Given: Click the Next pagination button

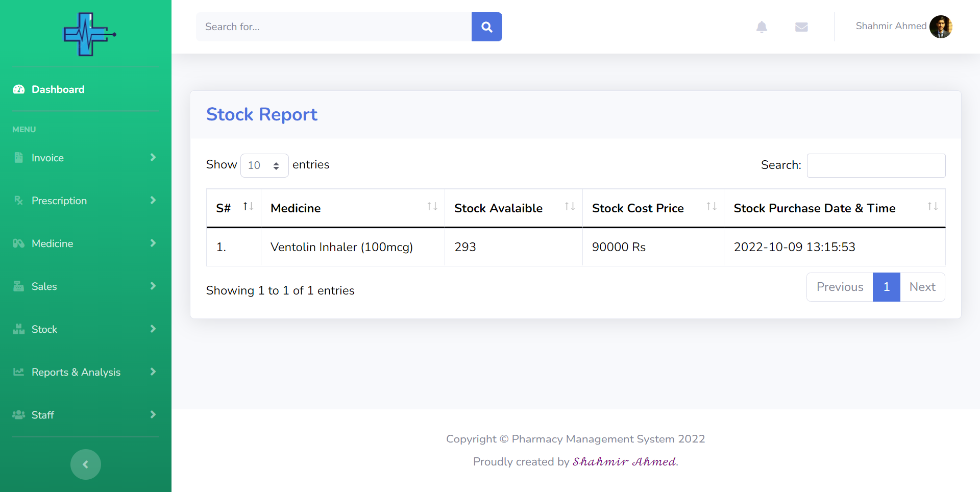Looking at the screenshot, I should 922,287.
